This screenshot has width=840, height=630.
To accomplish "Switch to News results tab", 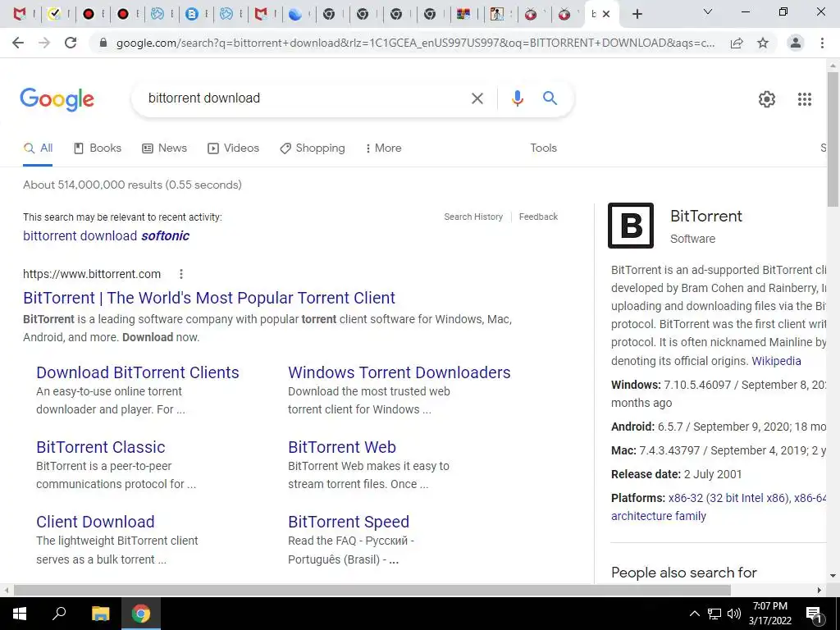I will tap(164, 148).
